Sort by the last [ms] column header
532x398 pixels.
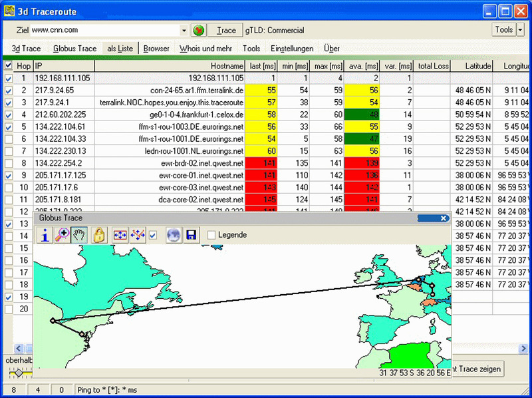(261, 66)
